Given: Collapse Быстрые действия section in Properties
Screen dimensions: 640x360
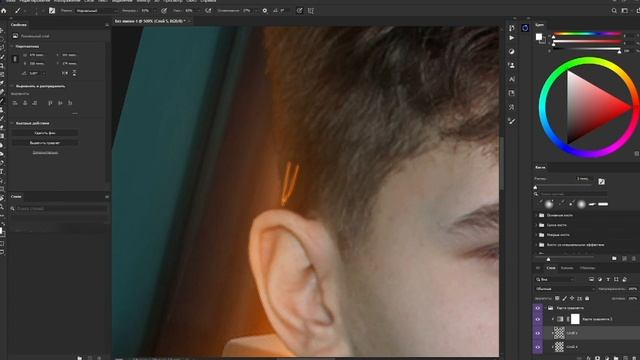Looking at the screenshot, I should coord(12,123).
